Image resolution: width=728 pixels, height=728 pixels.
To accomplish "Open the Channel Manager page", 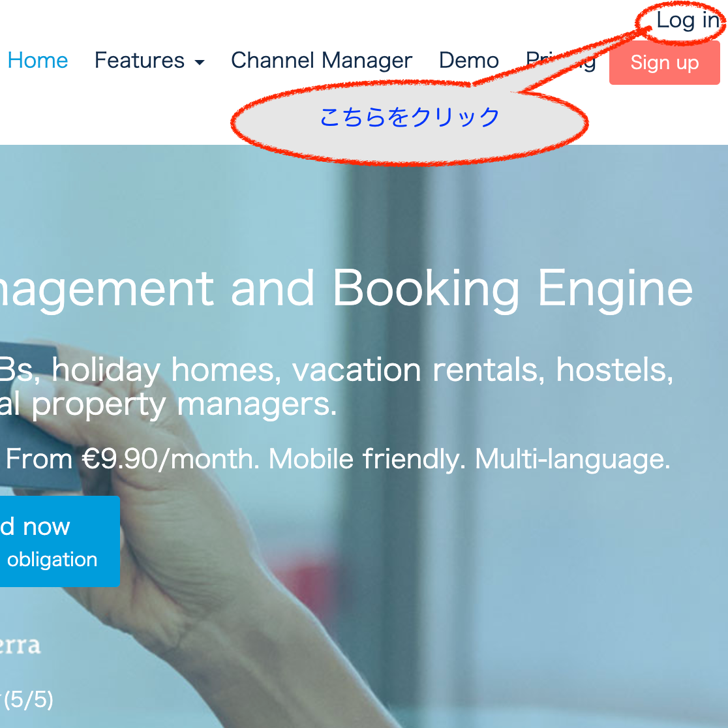I will (x=321, y=61).
